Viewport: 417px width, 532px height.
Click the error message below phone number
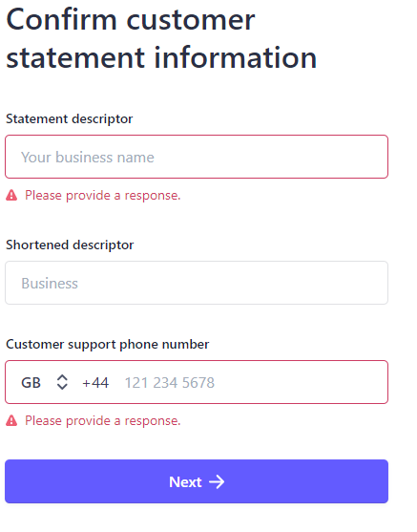pyautogui.click(x=103, y=420)
